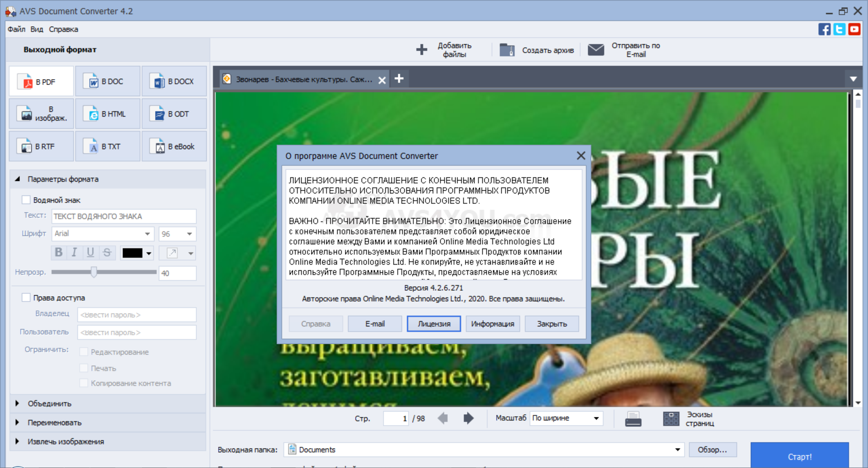868x468 pixels.
Task: Open the YouTube channel icon
Action: point(854,29)
